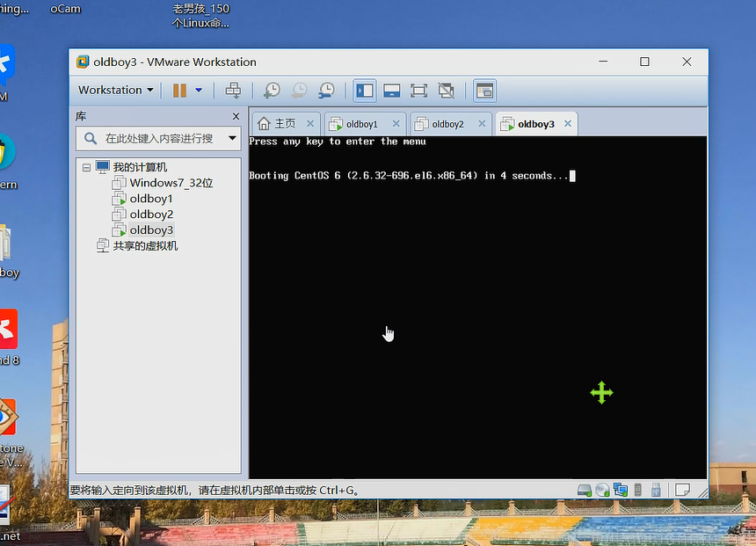Close the oldboy1 tab
This screenshot has width=756, height=546.
click(x=396, y=123)
